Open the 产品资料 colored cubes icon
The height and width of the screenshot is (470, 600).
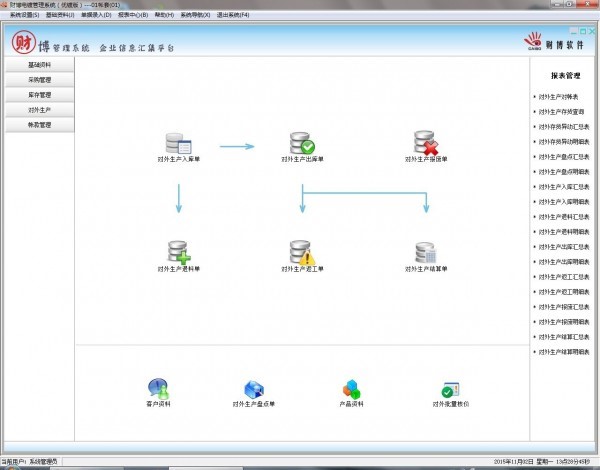click(x=351, y=389)
